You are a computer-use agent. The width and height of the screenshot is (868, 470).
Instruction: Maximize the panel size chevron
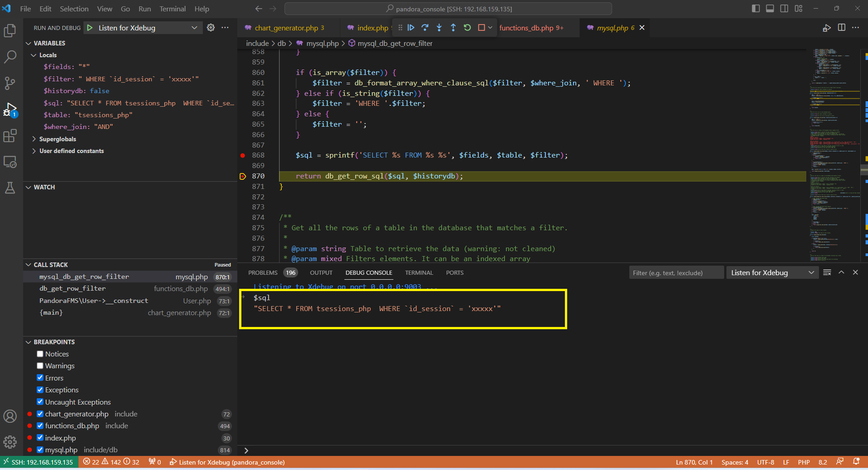coord(841,272)
